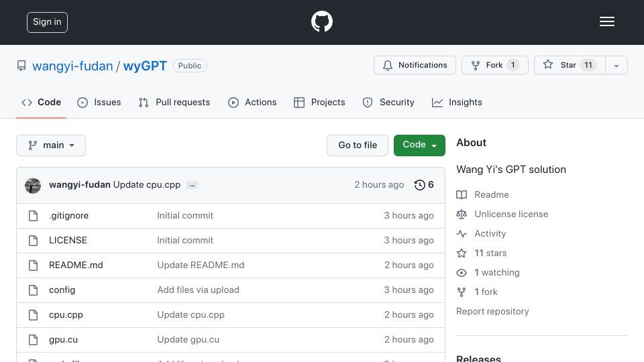Open the Activity link
Image resolution: width=644 pixels, height=362 pixels.
pos(490,233)
